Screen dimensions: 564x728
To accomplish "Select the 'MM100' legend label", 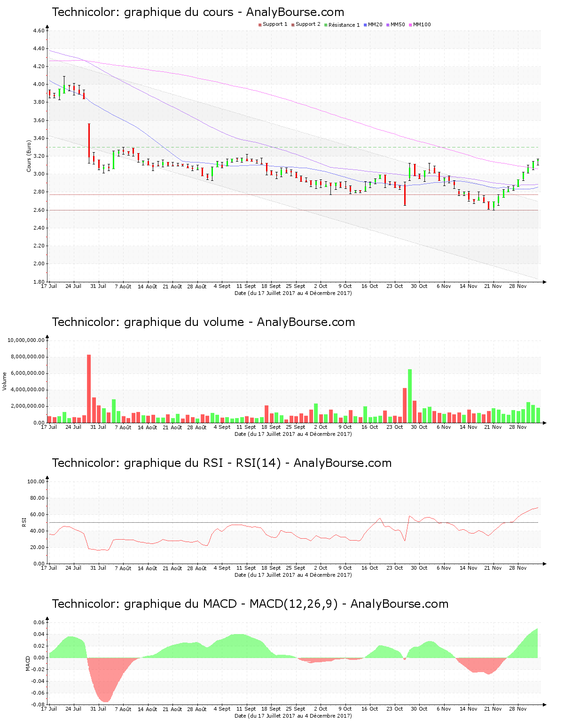I will click(422, 24).
